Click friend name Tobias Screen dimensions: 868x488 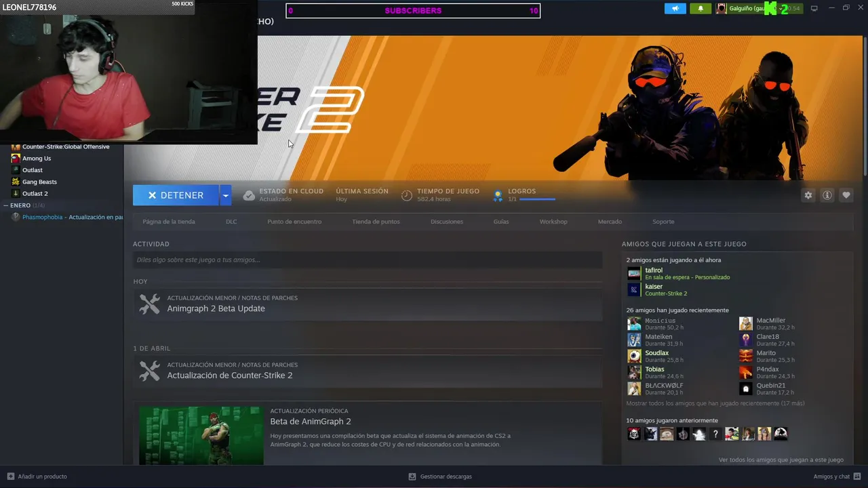[654, 369]
